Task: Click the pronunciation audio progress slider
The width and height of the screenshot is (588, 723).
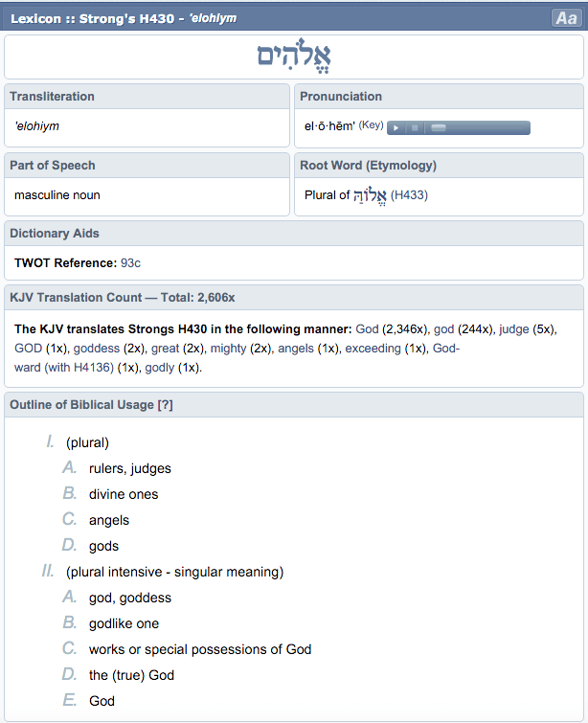Action: [477, 127]
